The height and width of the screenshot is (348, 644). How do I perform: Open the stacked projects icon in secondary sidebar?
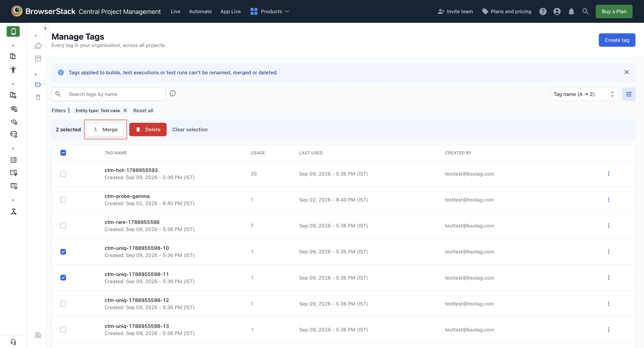point(38,46)
